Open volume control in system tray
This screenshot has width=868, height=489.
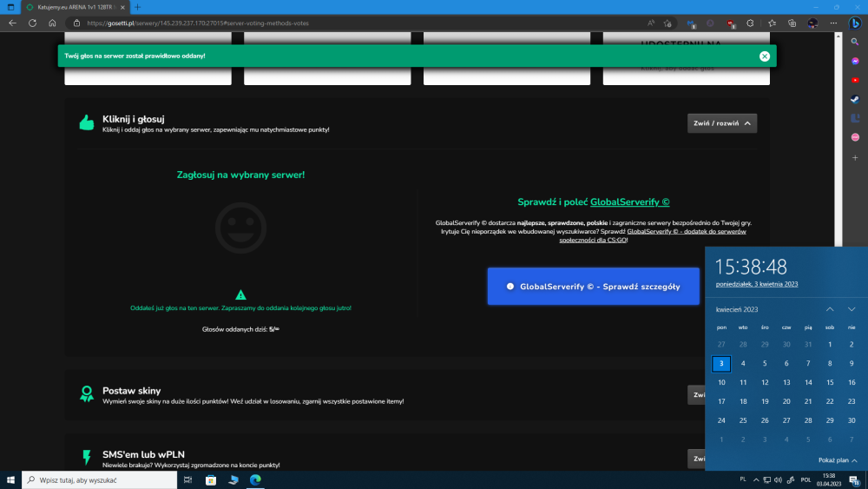click(x=778, y=480)
